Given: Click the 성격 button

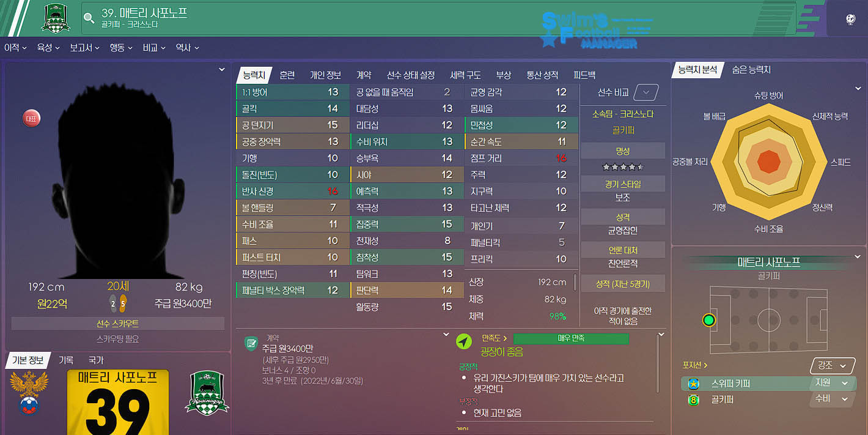Looking at the screenshot, I should click(623, 217).
